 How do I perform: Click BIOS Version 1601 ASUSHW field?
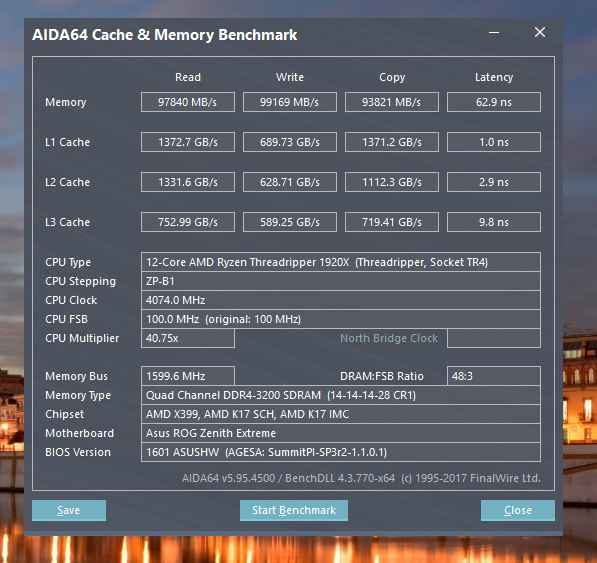coord(341,452)
